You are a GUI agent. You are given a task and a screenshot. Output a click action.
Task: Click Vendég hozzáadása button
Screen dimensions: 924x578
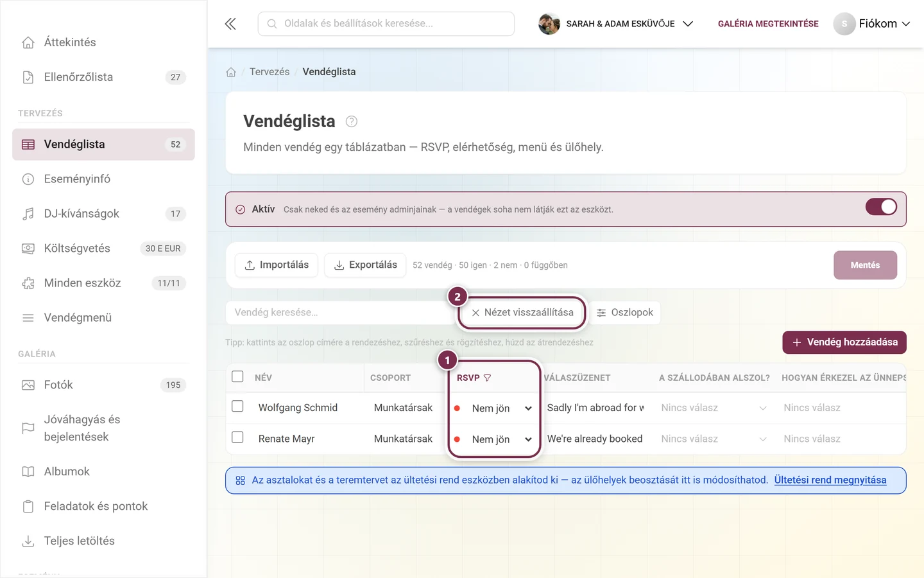844,342
